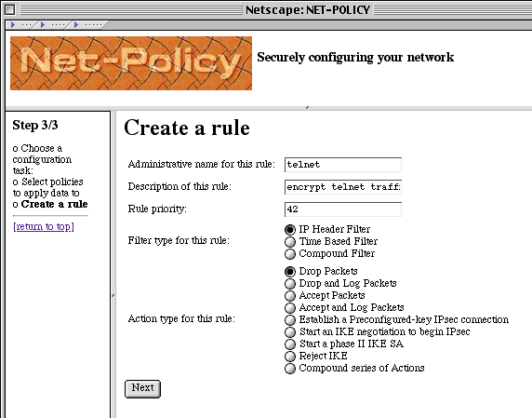
Task: Focus the Description of this rule field
Action: pyautogui.click(x=343, y=187)
